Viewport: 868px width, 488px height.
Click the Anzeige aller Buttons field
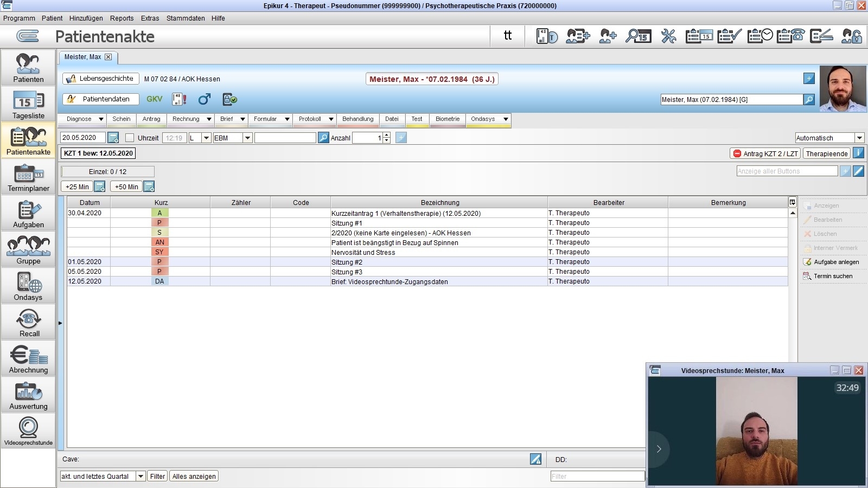tap(787, 171)
